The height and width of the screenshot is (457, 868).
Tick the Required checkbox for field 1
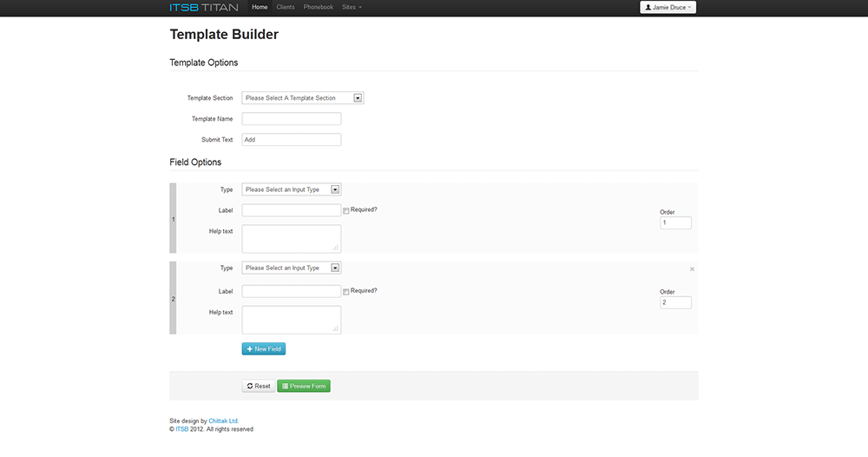(x=346, y=210)
